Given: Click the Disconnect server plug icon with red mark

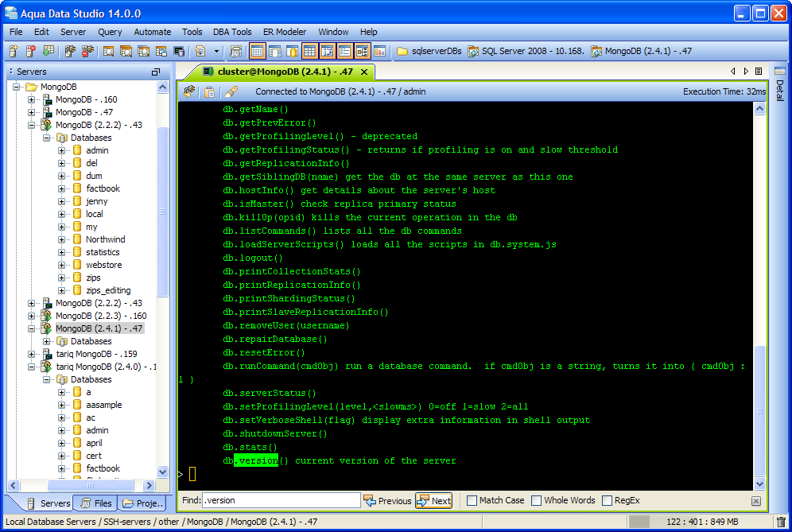Looking at the screenshot, I should tap(87, 51).
